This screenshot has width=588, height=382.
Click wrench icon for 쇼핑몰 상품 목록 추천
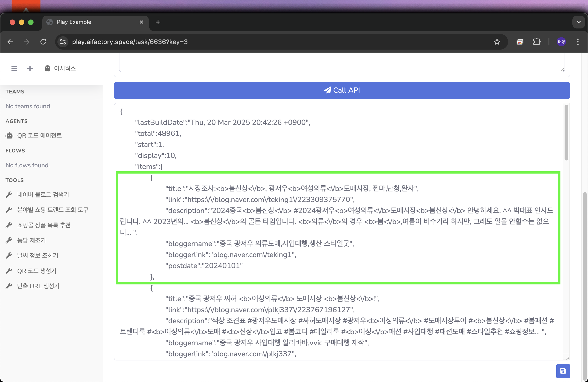coord(9,225)
